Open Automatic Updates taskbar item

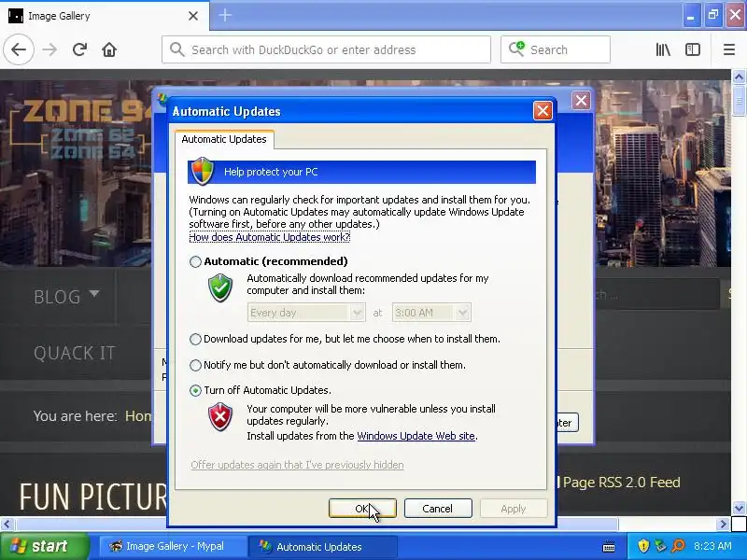323,546
